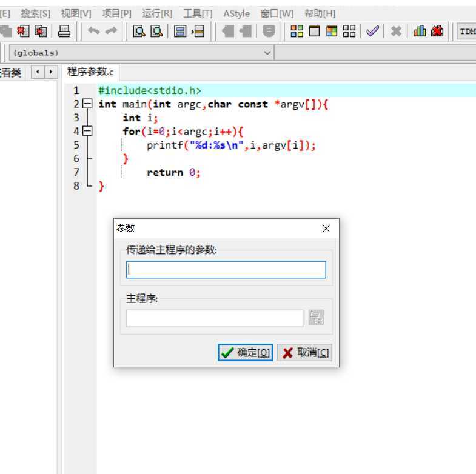Screen dimensions: 476x474
Task: Click the #include<stdio.h> code line
Action: [x=150, y=91]
